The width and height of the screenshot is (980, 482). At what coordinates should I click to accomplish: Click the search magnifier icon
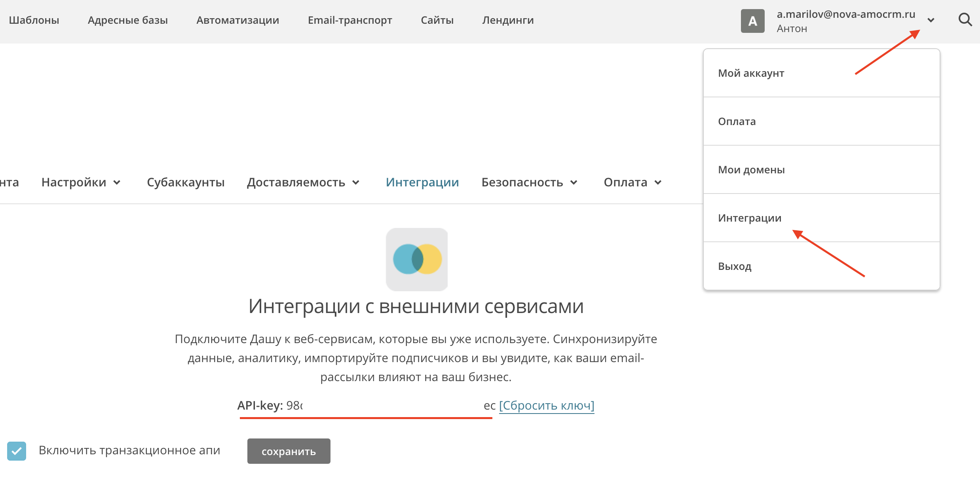(965, 20)
